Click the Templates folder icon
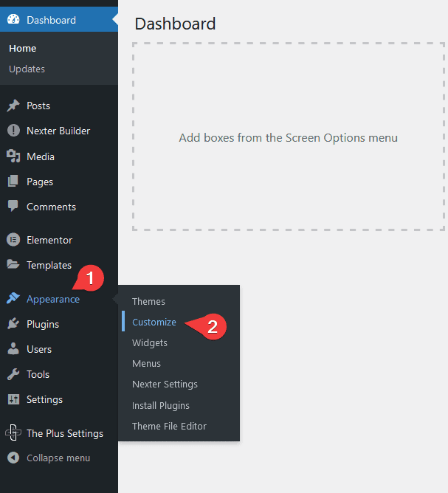 [13, 264]
